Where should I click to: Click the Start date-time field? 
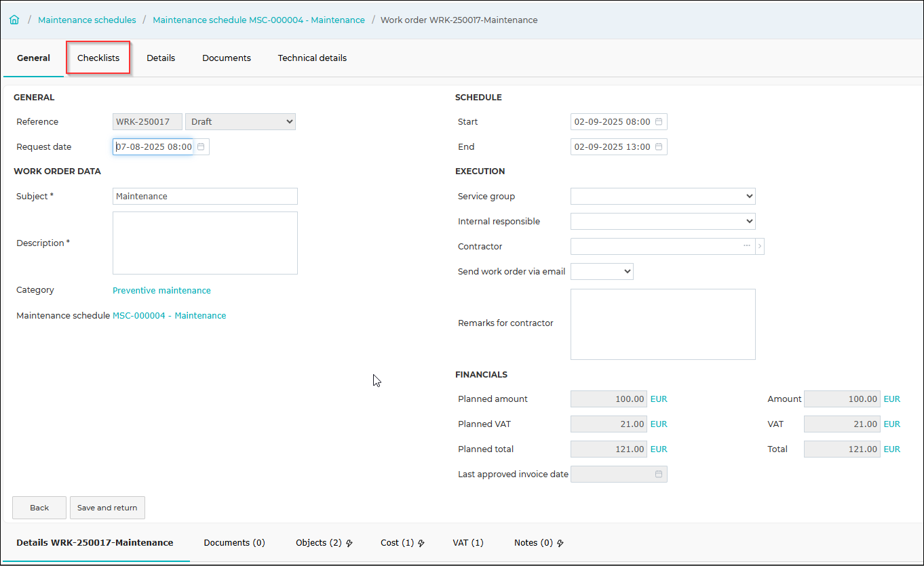(612, 122)
